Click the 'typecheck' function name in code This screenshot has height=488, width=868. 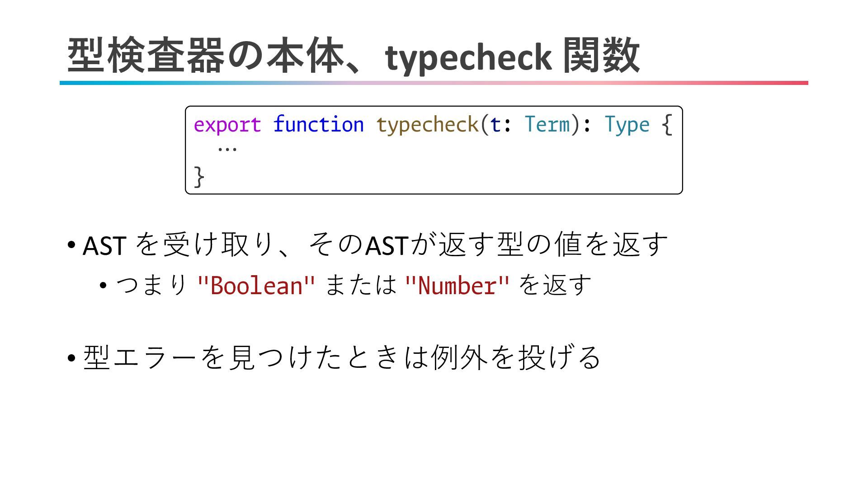427,124
